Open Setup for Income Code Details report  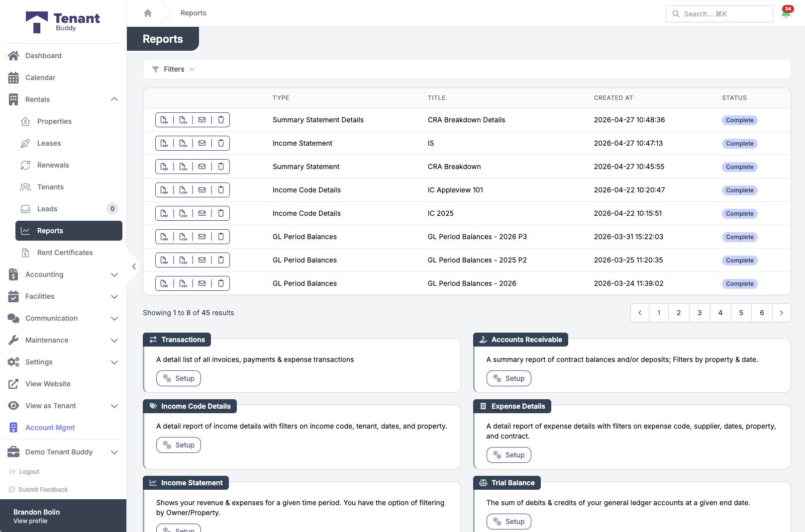179,445
